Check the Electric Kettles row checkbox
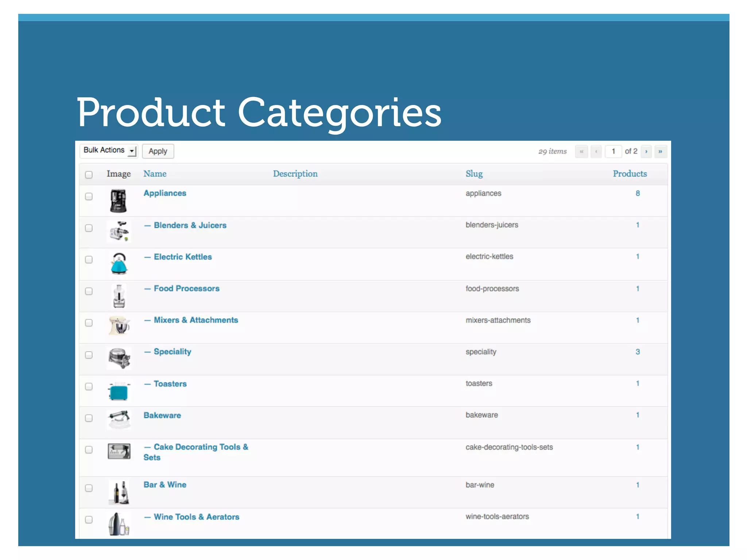Image resolution: width=747 pixels, height=560 pixels. [x=89, y=260]
